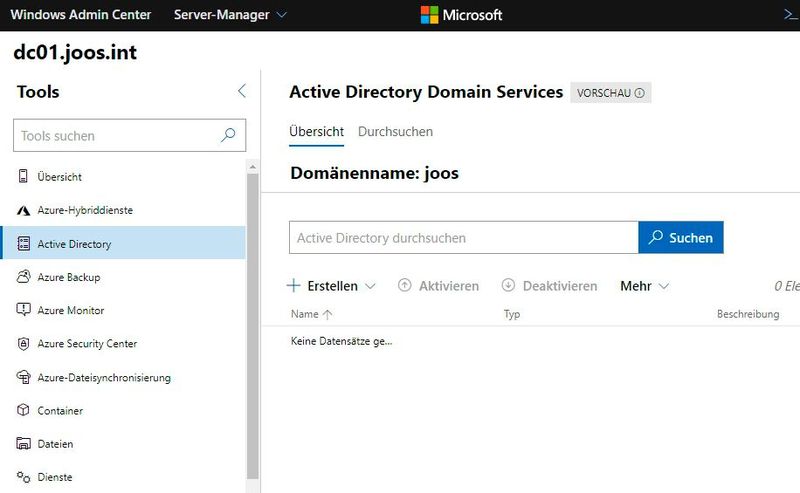Click the plus icon beside Erstellen

tap(293, 285)
